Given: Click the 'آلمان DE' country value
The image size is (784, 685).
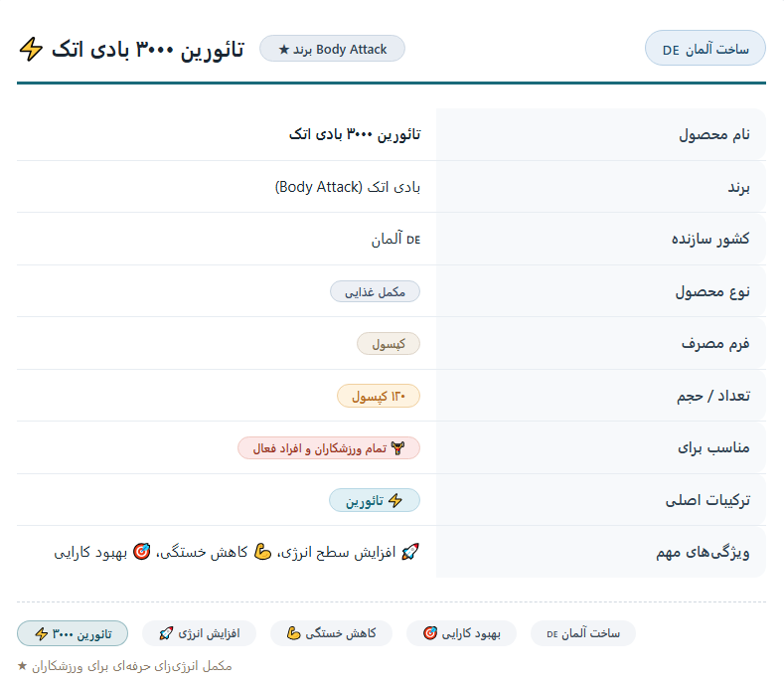Looking at the screenshot, I should 395,240.
